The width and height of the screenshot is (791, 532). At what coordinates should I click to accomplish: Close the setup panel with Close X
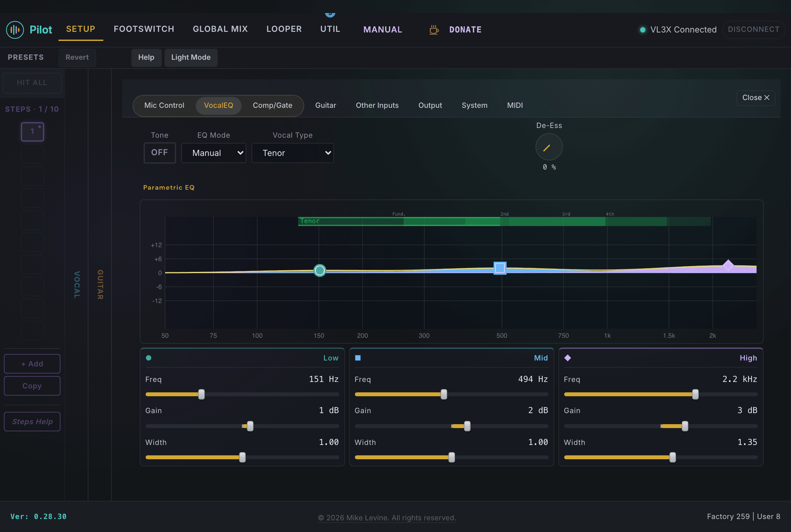pos(756,98)
